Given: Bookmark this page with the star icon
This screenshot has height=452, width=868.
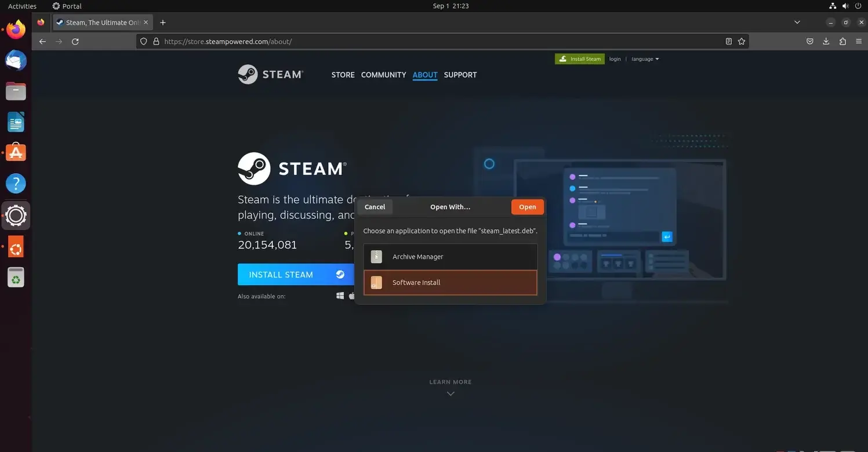Looking at the screenshot, I should pos(742,42).
